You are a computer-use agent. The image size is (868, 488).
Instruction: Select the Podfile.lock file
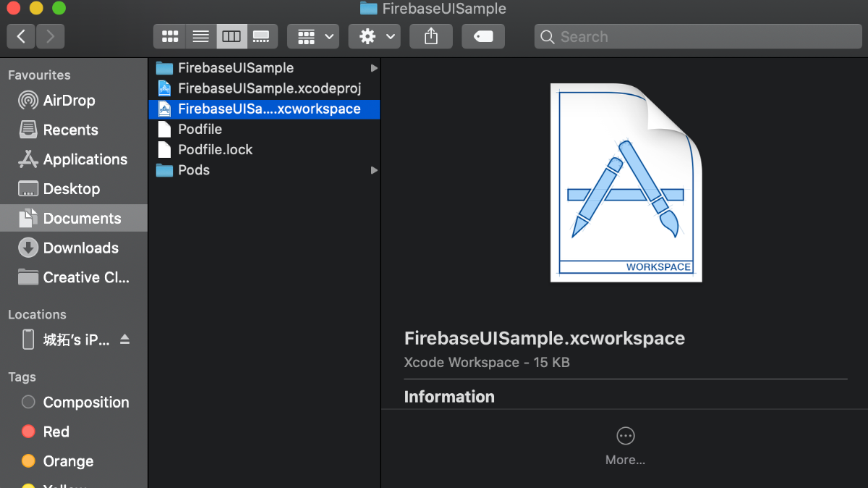point(264,150)
